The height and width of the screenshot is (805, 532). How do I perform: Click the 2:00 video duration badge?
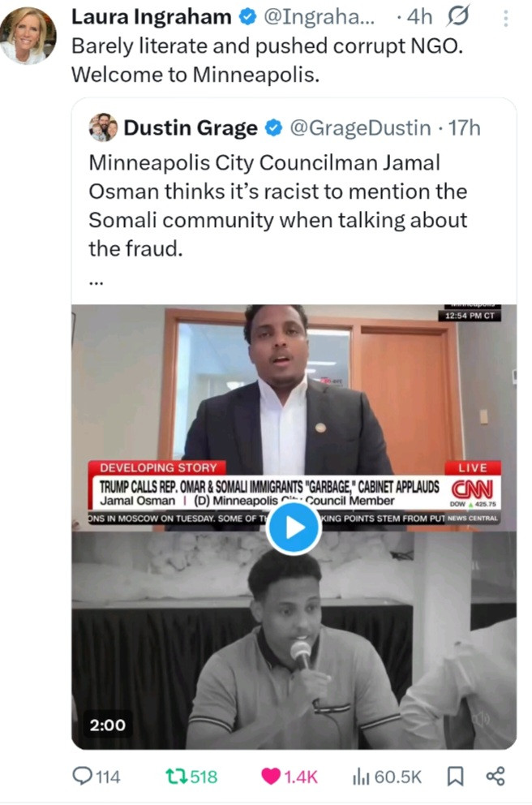pos(108,725)
